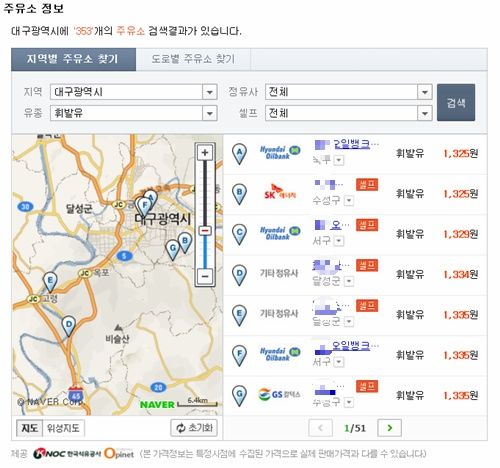Image resolution: width=500 pixels, height=468 pixels.
Task: Zoom in with the map plus button
Action: (205, 153)
